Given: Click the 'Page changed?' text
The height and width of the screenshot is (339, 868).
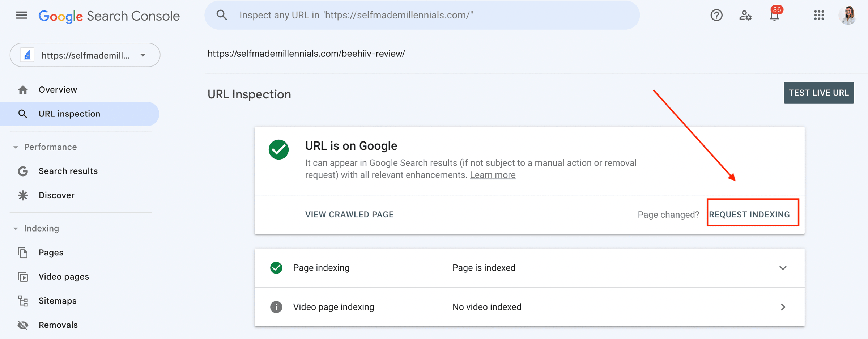Looking at the screenshot, I should click(668, 215).
